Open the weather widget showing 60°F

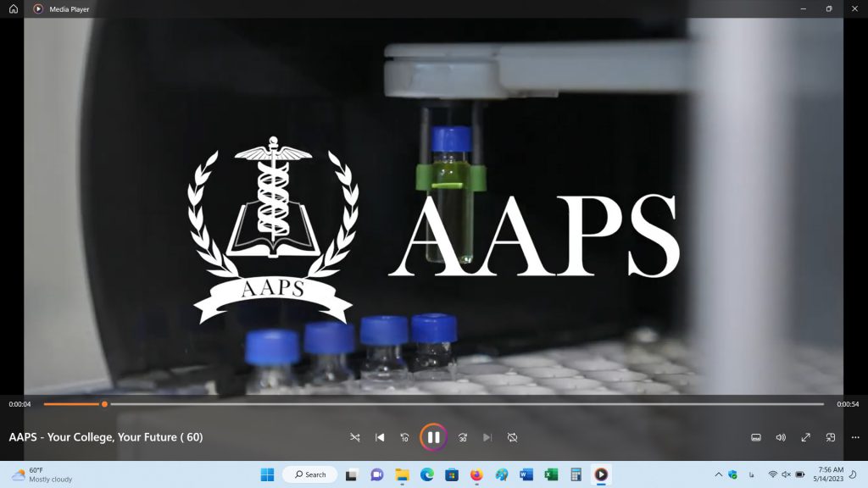(42, 474)
